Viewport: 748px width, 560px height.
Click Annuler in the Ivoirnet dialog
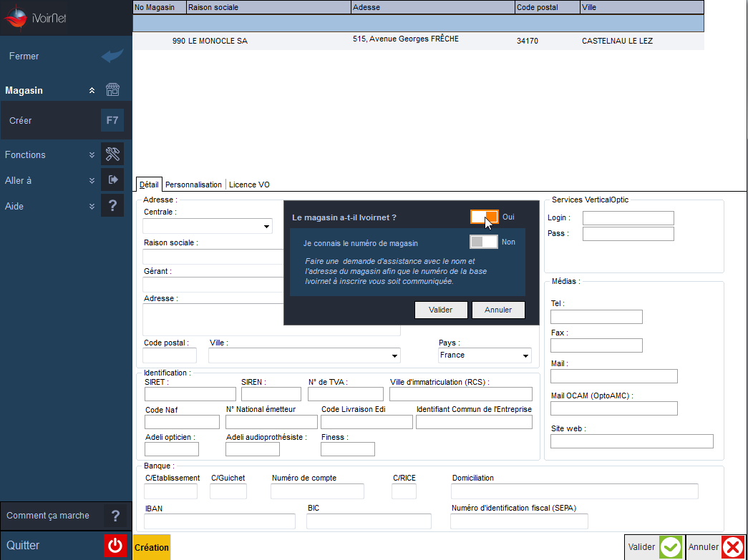coord(498,310)
